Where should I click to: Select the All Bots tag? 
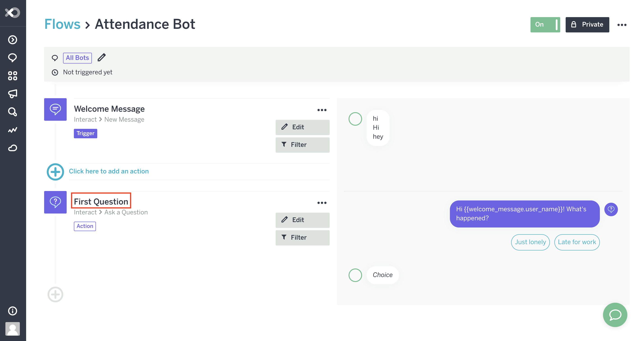coord(77,58)
